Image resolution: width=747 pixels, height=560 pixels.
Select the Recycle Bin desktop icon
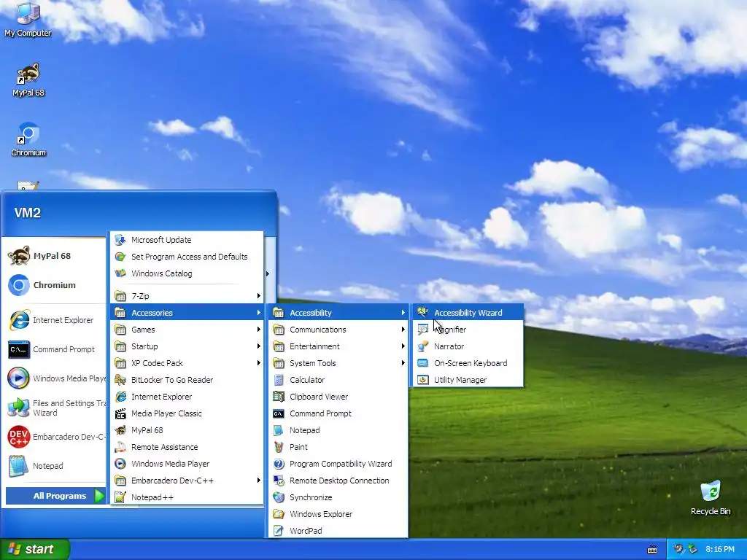click(x=711, y=497)
